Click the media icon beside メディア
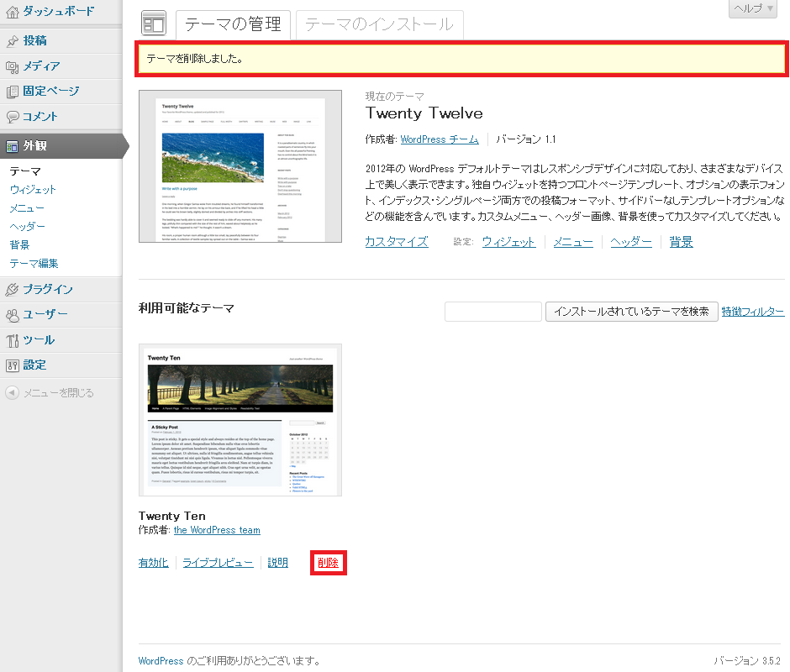The height and width of the screenshot is (672, 790). (x=13, y=66)
